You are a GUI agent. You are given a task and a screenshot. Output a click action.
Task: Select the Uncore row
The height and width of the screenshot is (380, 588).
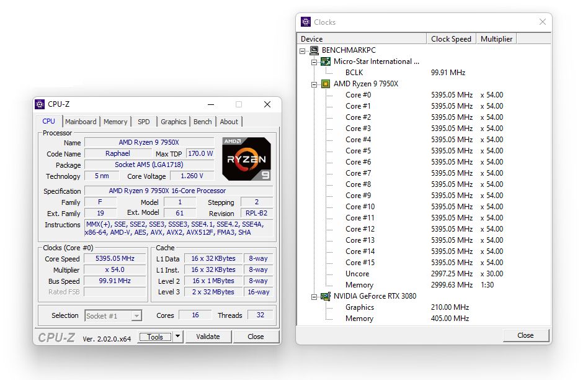[424, 274]
